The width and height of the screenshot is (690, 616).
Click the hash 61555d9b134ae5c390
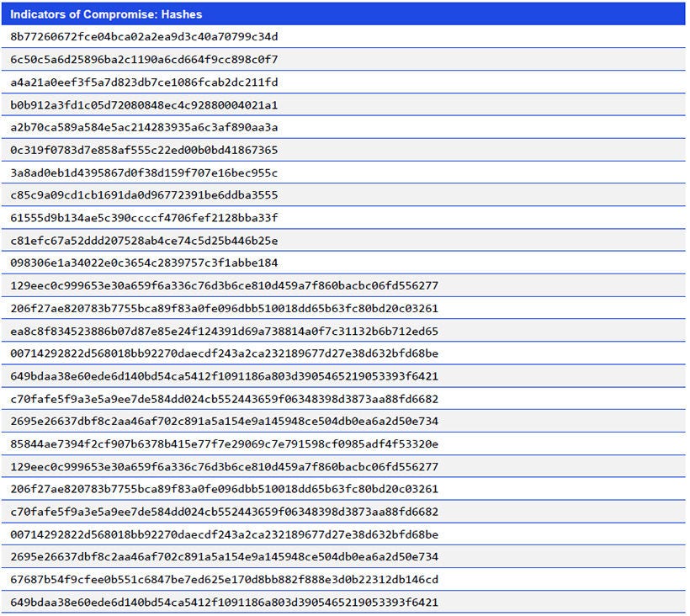point(144,218)
